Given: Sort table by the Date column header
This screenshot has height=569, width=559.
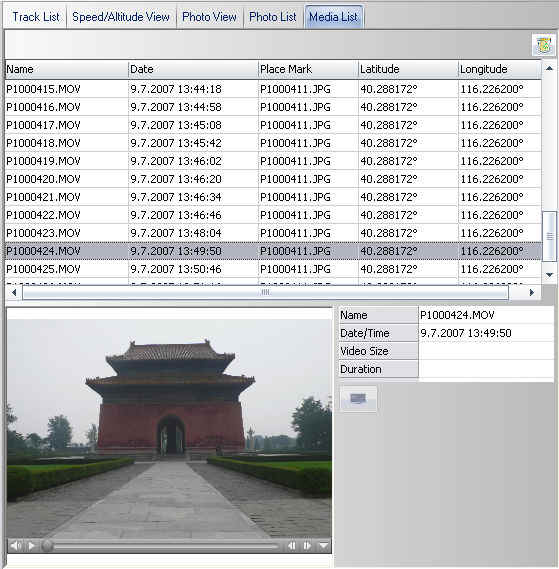Looking at the screenshot, I should click(193, 69).
